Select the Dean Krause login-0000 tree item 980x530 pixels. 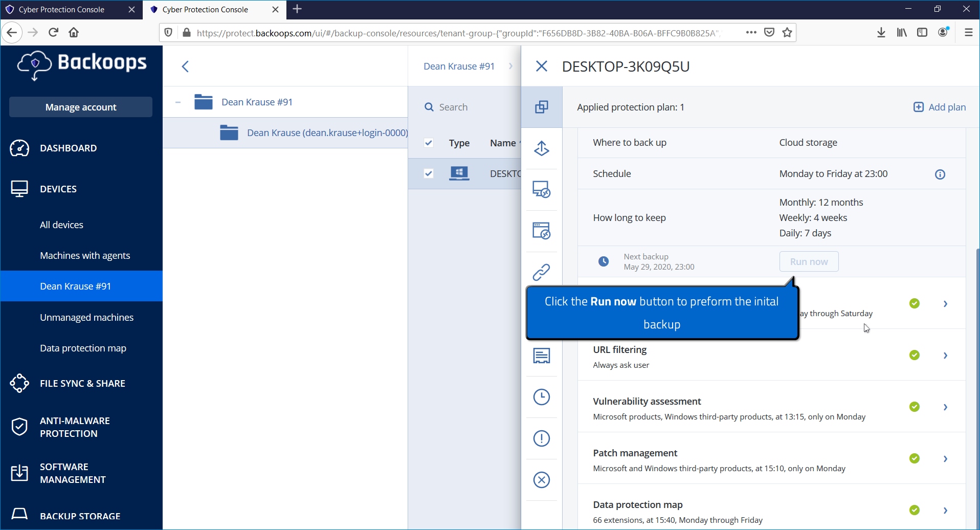[x=285, y=132]
